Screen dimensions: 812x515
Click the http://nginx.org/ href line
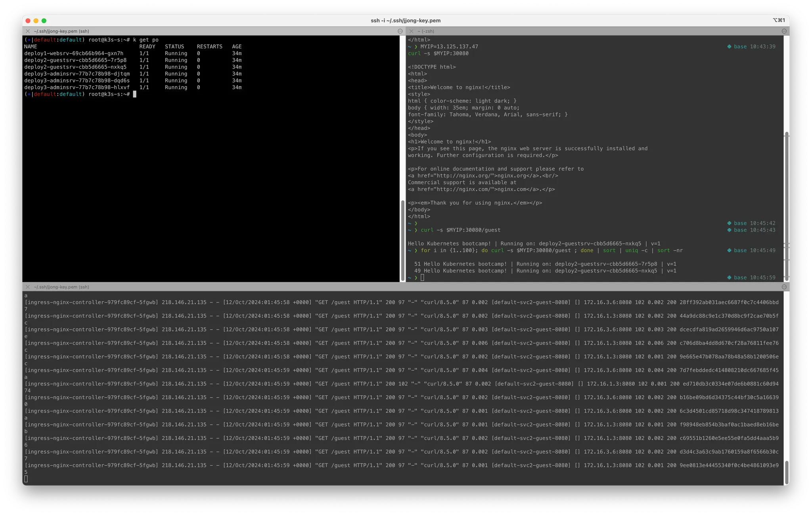pyautogui.click(x=483, y=176)
